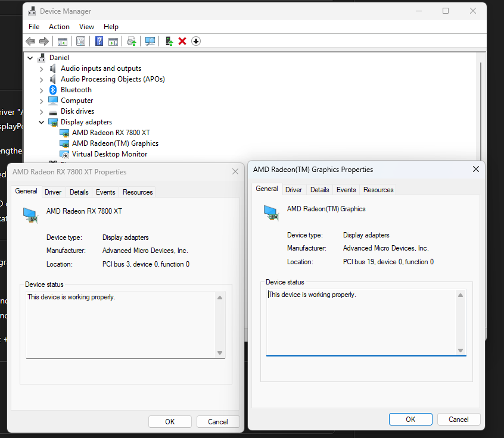Image resolution: width=504 pixels, height=438 pixels.
Task: Select AMD Radeon RX 7800 XT in device tree
Action: click(111, 133)
